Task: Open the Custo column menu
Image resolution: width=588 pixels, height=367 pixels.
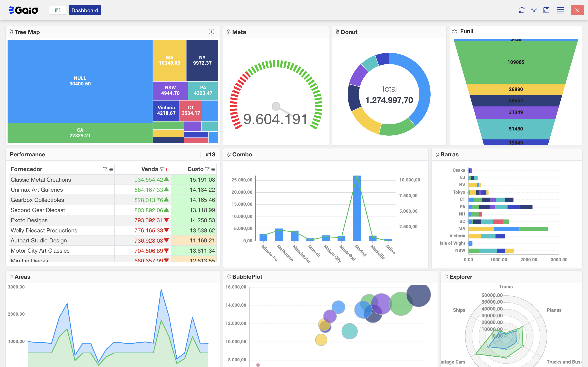Action: click(x=213, y=169)
